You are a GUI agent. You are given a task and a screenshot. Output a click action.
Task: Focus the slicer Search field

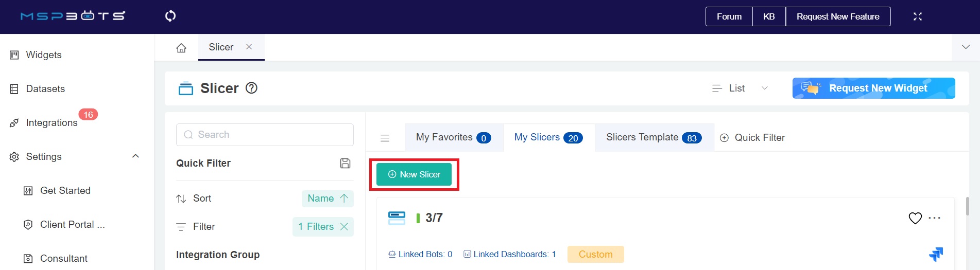[x=265, y=135]
